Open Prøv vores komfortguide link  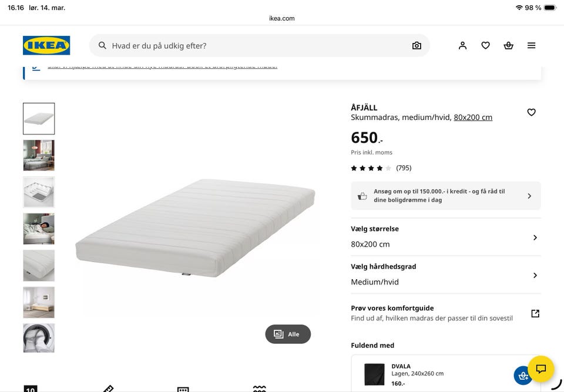tap(446, 313)
